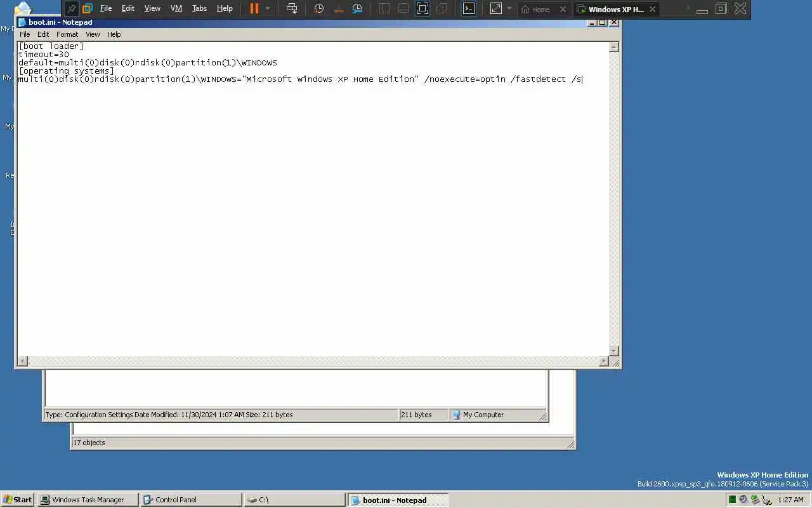
Task: Toggle full screen mode icon in VMware toolbar
Action: [422, 9]
